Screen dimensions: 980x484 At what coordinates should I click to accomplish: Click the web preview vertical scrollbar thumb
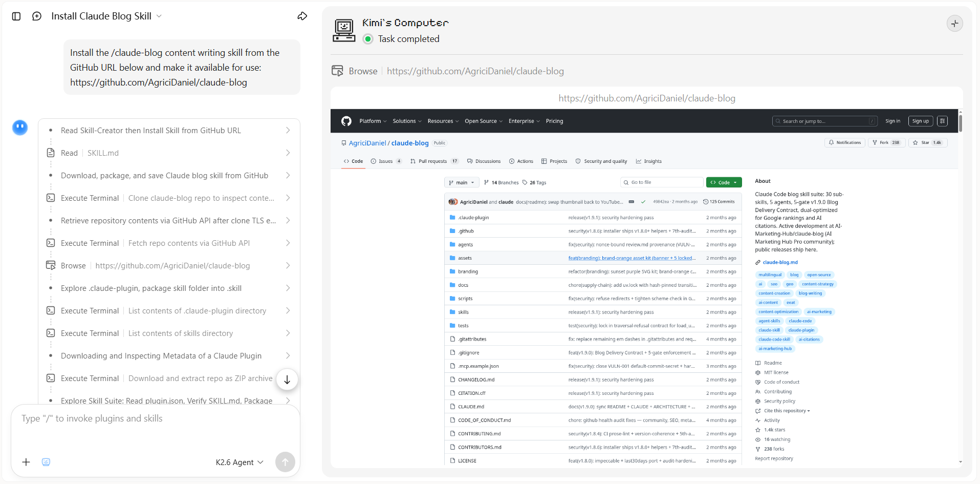click(x=960, y=123)
